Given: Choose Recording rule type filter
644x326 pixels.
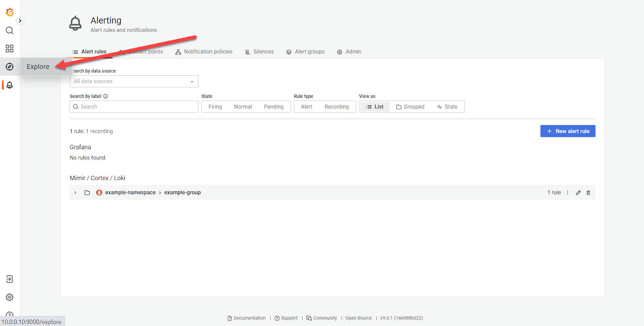Looking at the screenshot, I should (x=336, y=107).
